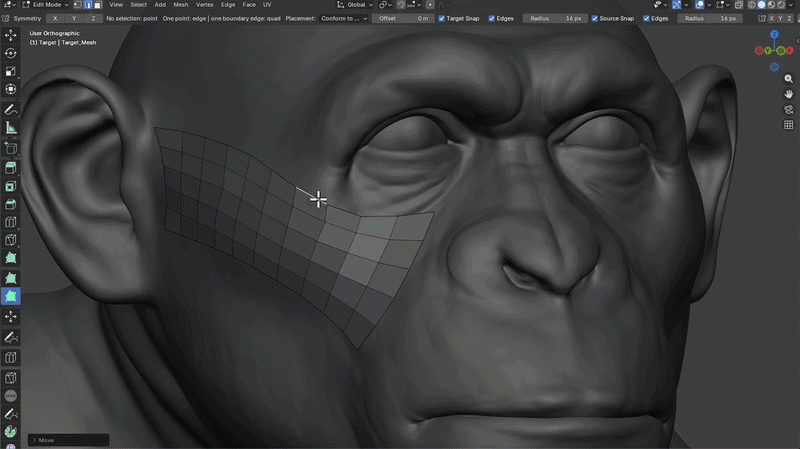Switch perspective/orthographic with the grid icon
Screen dimensions: 800x449
pos(789,125)
